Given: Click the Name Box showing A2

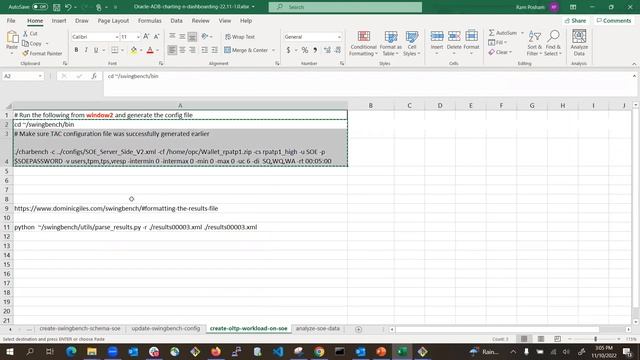Looking at the screenshot, I should [20, 76].
